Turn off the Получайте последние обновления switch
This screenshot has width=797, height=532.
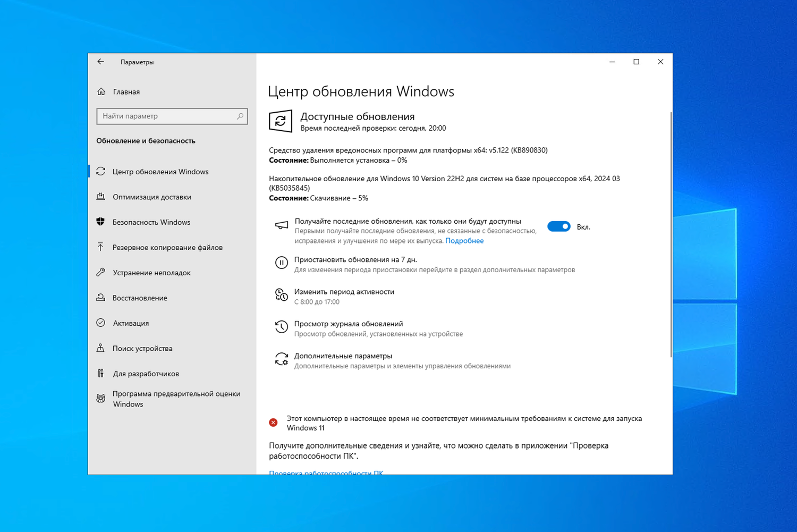click(x=559, y=226)
